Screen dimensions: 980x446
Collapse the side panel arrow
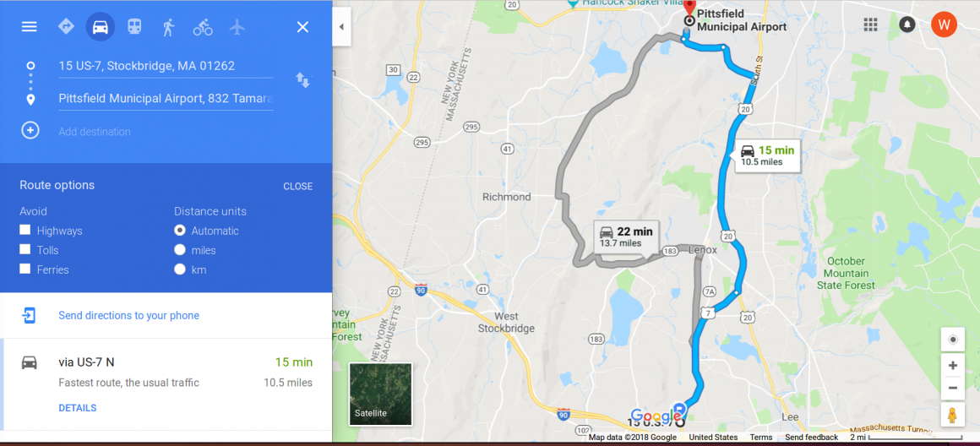pyautogui.click(x=341, y=27)
